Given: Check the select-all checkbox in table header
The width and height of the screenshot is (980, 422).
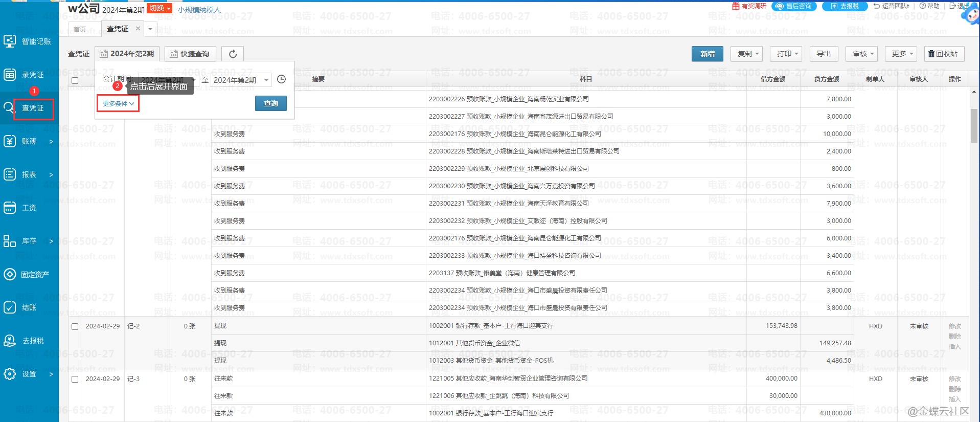Looking at the screenshot, I should click(75, 80).
